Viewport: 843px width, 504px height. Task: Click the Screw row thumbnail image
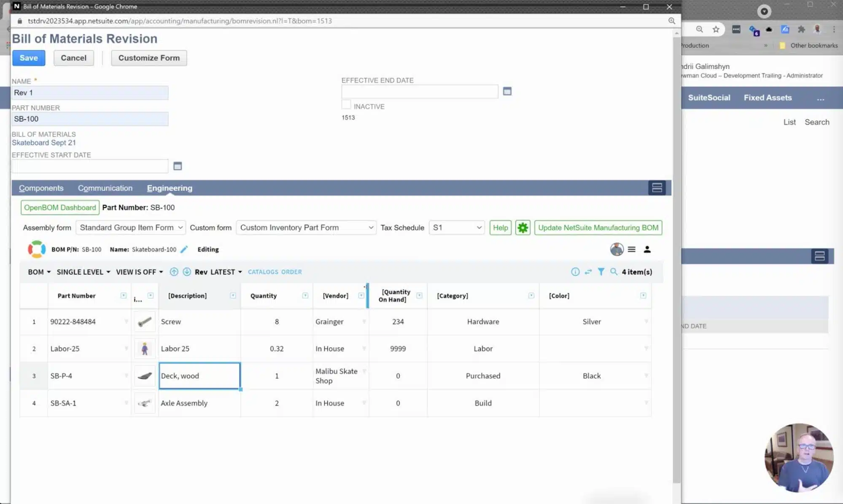click(x=145, y=322)
